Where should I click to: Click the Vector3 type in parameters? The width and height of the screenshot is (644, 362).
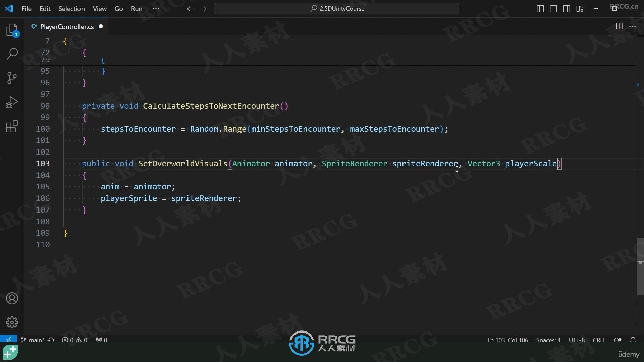tap(484, 164)
